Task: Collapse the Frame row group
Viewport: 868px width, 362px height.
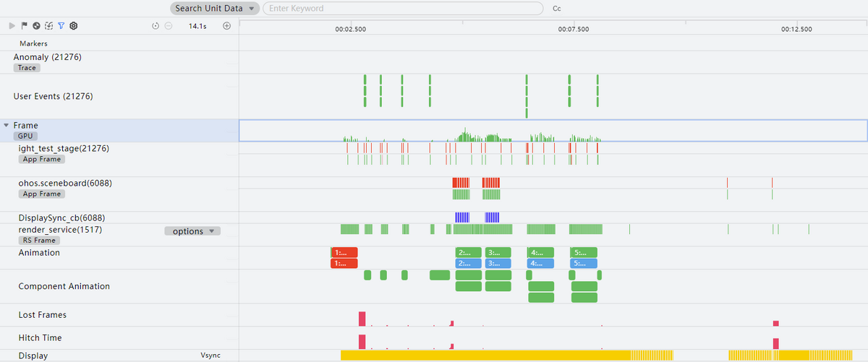Action: click(x=7, y=126)
